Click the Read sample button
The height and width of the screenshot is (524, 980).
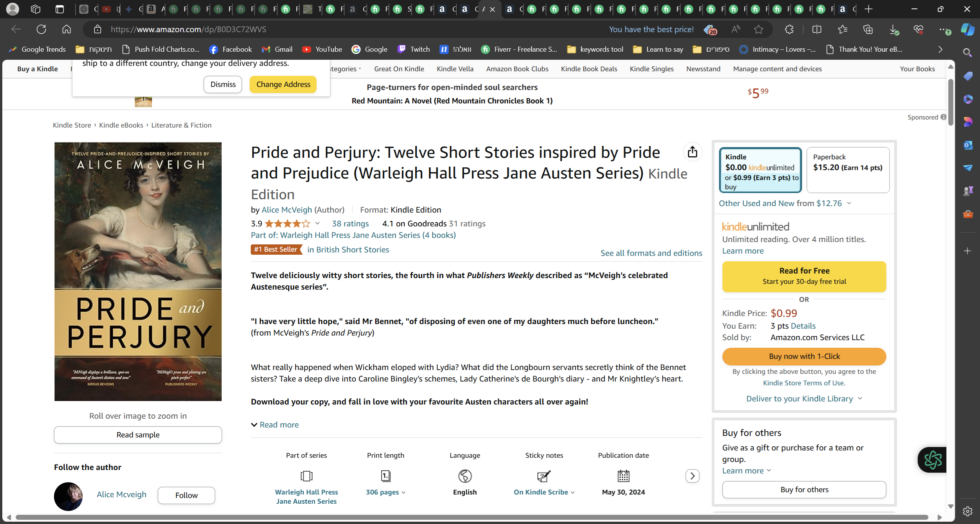pos(138,435)
